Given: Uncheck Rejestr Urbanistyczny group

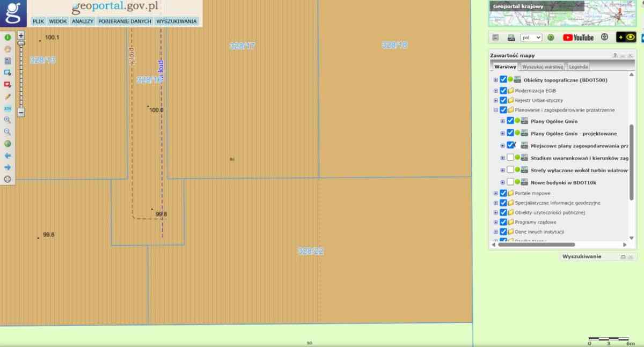Looking at the screenshot, I should tap(503, 100).
